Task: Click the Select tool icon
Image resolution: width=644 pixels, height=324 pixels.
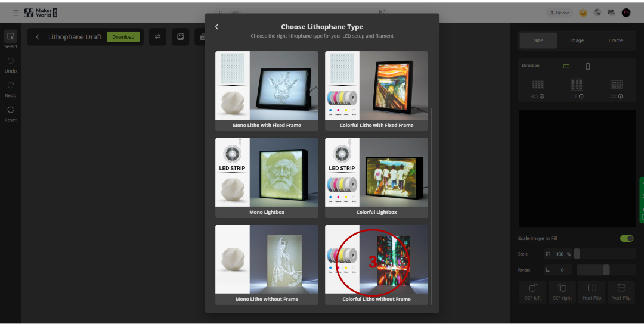Action: click(10, 36)
